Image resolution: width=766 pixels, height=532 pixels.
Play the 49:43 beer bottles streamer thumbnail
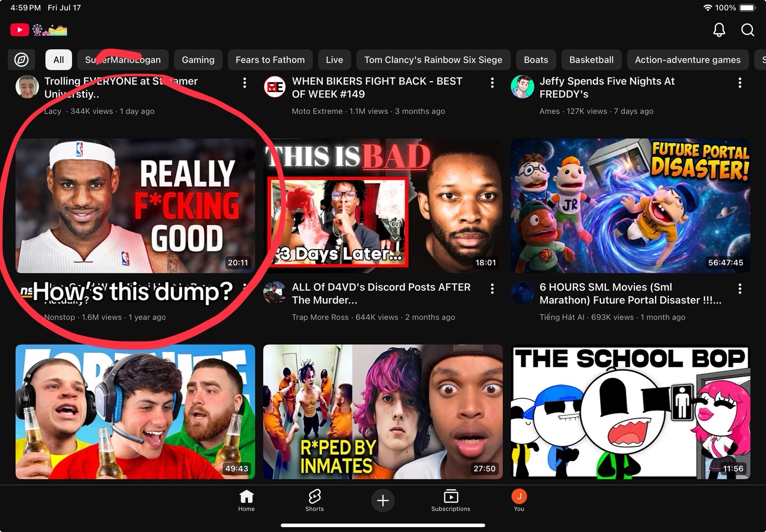[136, 411]
